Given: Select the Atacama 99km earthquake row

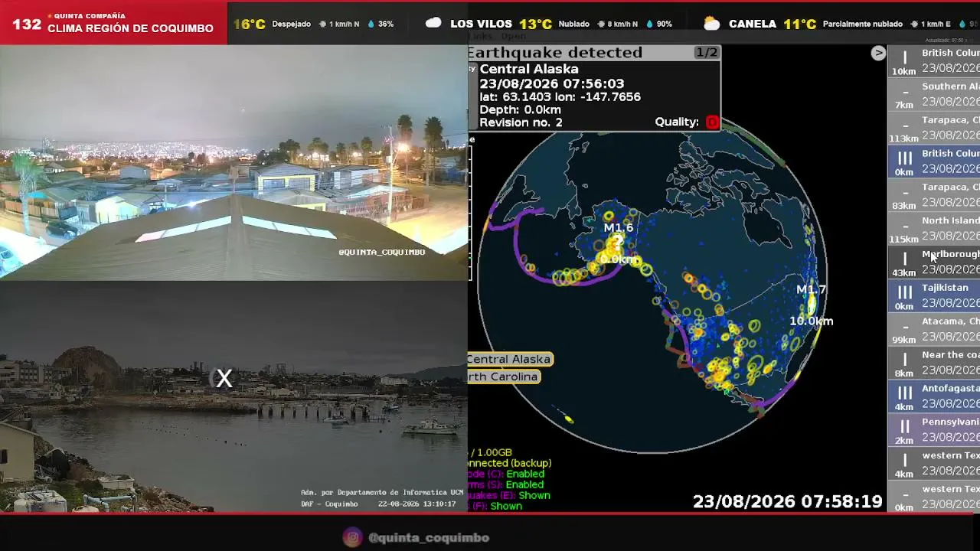Looking at the screenshot, I should tap(934, 331).
